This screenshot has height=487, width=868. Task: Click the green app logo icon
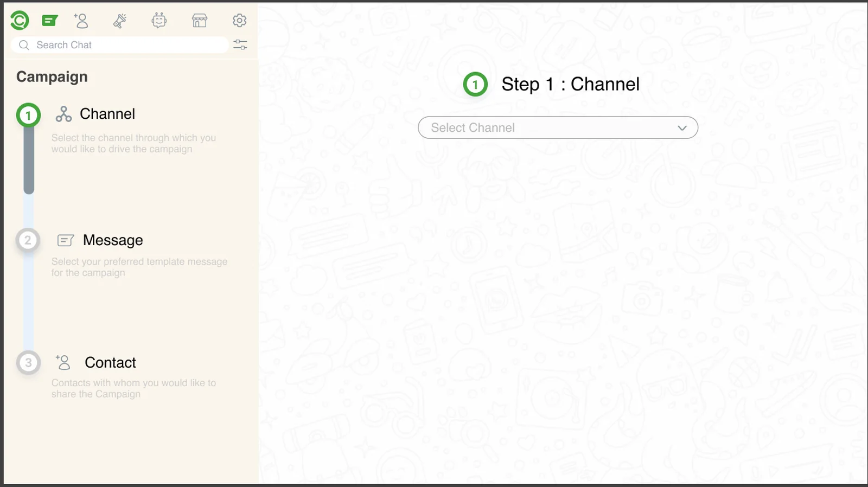20,21
